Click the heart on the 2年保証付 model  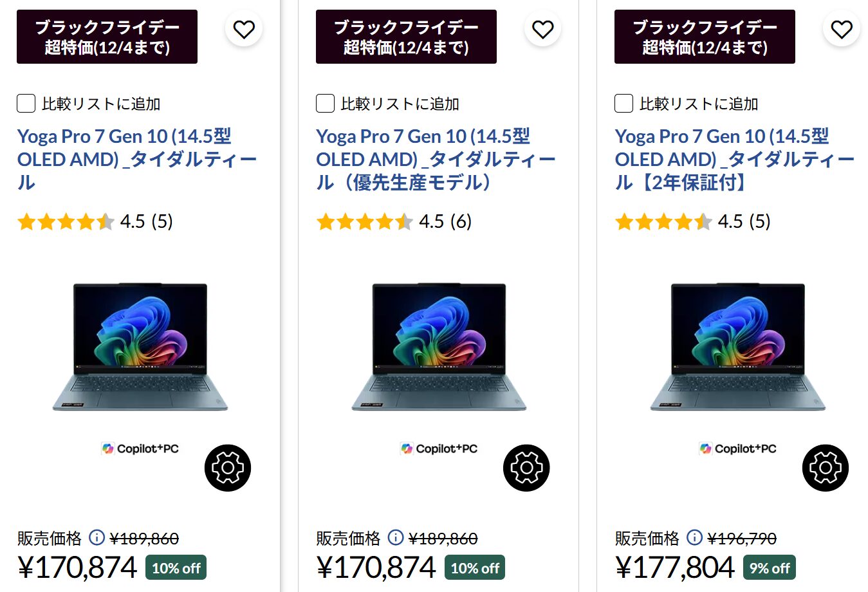click(841, 29)
